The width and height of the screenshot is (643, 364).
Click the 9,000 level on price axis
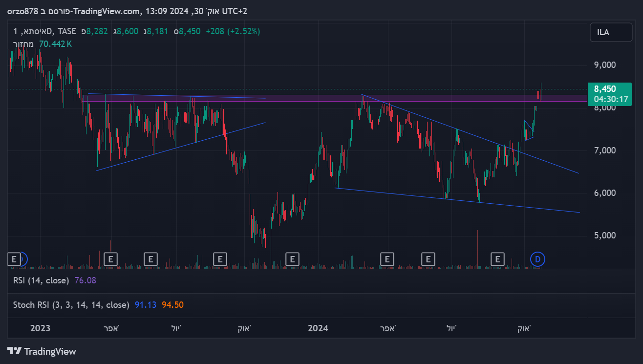tap(604, 65)
